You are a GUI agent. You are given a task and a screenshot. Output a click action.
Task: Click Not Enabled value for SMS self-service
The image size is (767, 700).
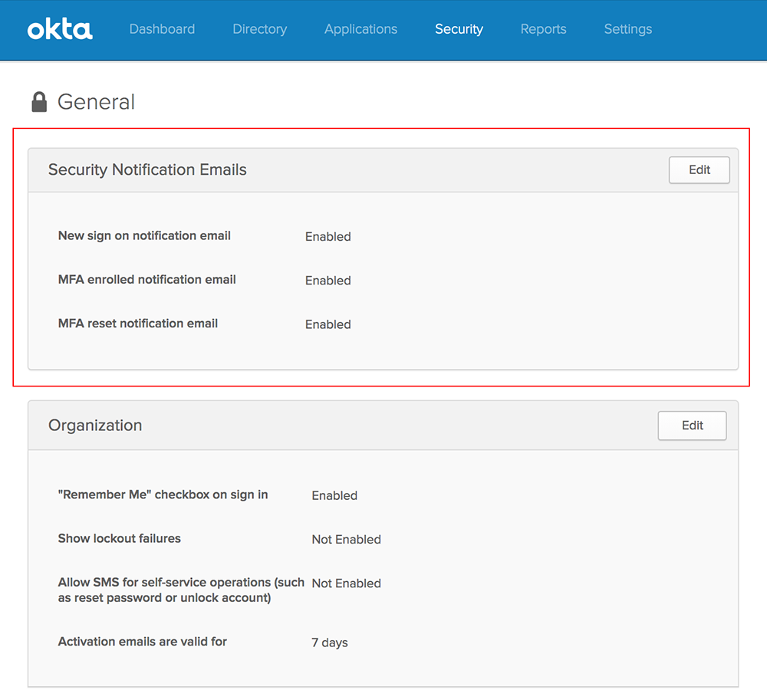[347, 583]
